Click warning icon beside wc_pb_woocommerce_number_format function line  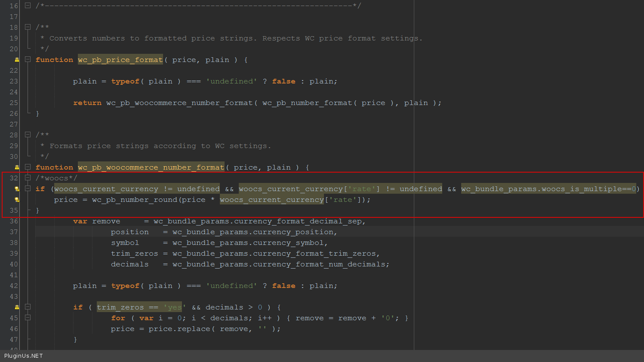(17, 167)
